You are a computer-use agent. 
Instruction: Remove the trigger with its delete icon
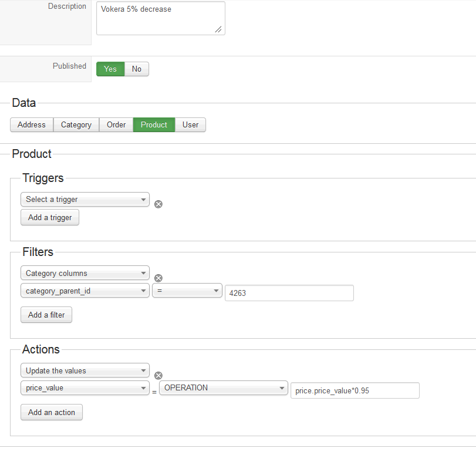(158, 204)
